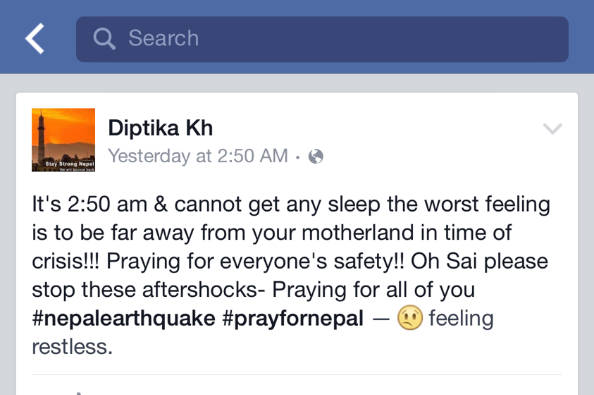Tap the divider line below the post

297,375
